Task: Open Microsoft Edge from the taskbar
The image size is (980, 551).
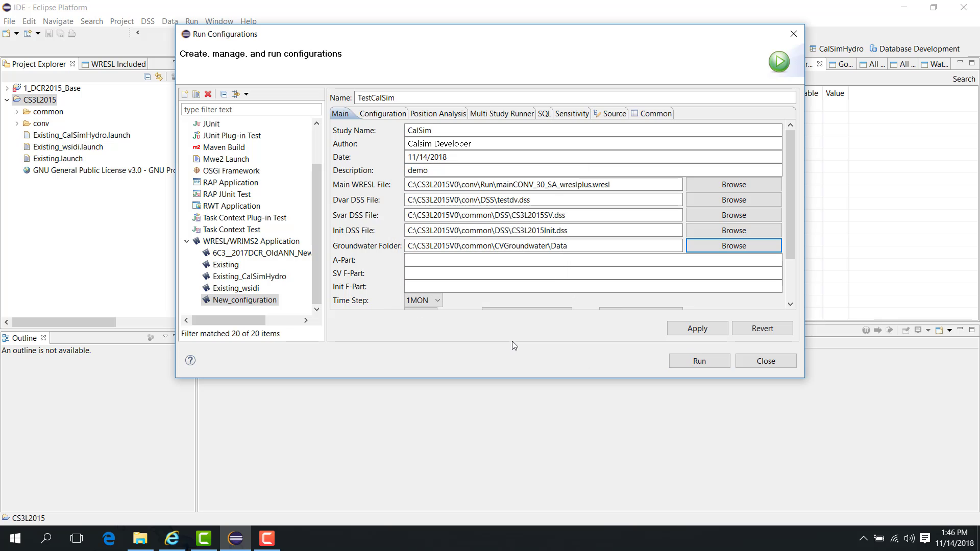Action: (x=109, y=538)
